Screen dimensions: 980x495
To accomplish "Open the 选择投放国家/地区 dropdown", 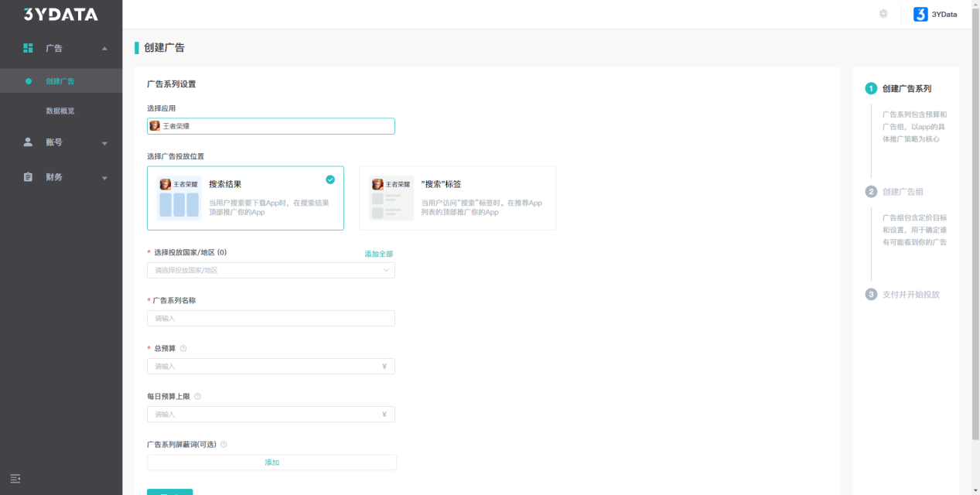I will (271, 271).
